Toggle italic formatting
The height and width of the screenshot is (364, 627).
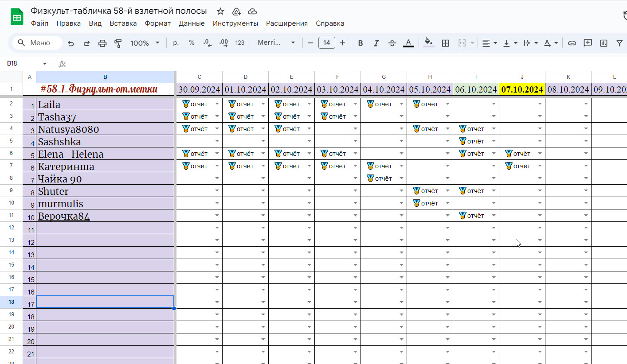pos(376,43)
